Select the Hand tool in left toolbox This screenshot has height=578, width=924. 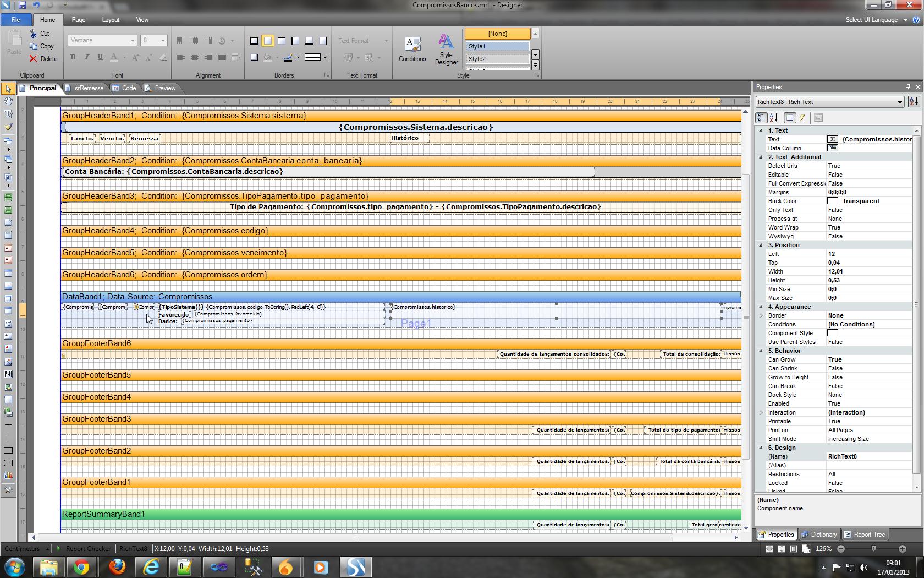tap(8, 101)
